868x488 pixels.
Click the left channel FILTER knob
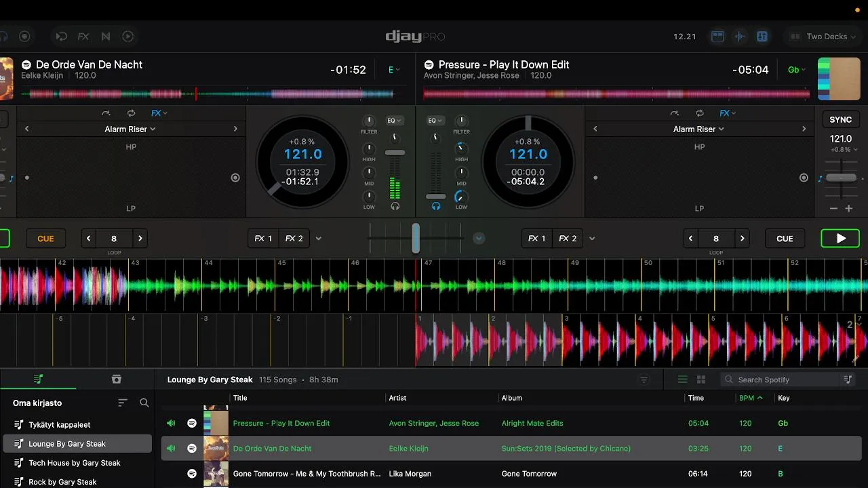369,122
